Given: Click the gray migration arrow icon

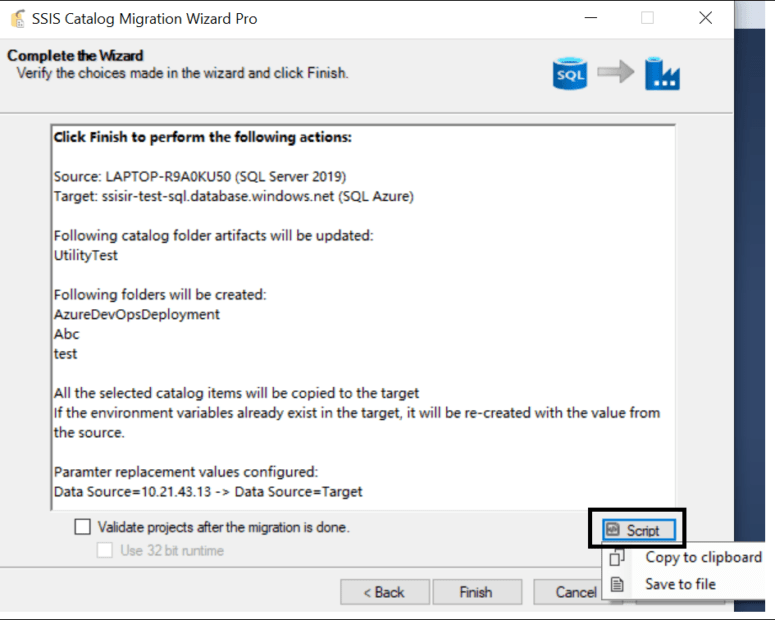Looking at the screenshot, I should 615,72.
